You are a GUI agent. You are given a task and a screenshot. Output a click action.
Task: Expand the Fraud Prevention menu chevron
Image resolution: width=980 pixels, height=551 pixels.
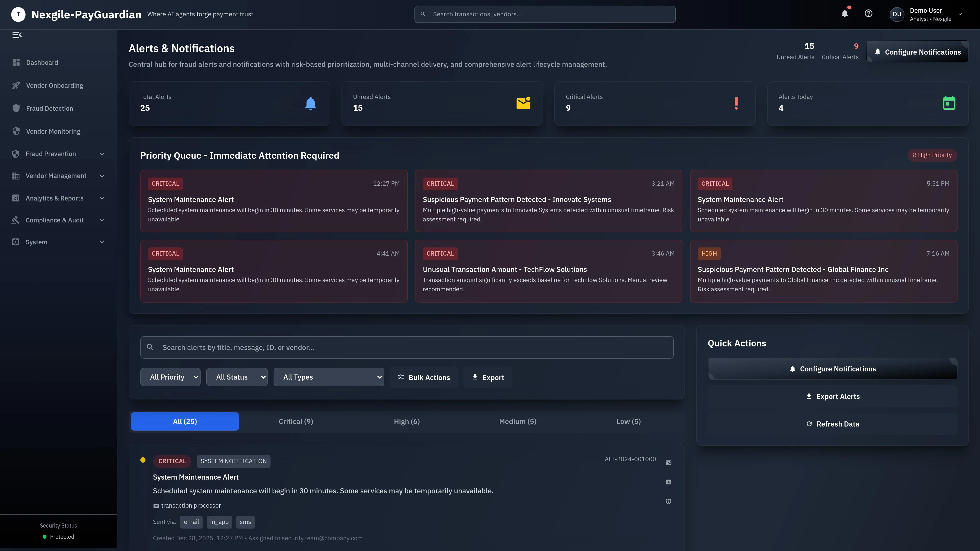coord(102,154)
